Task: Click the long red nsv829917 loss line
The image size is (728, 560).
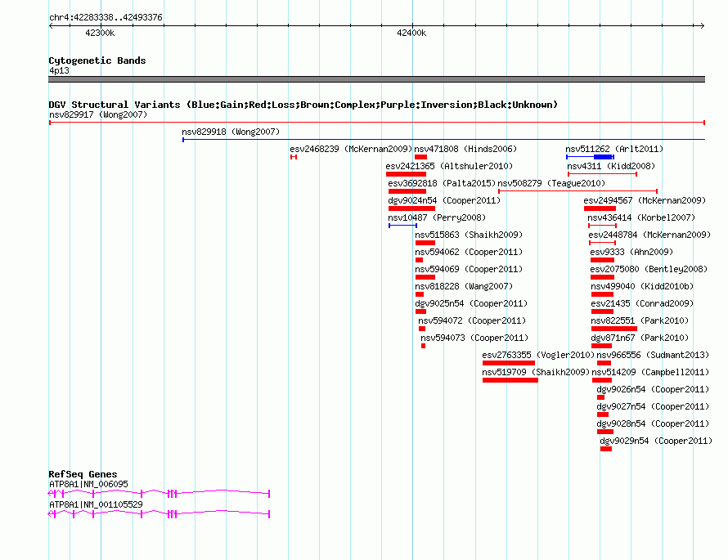Action: (x=376, y=123)
